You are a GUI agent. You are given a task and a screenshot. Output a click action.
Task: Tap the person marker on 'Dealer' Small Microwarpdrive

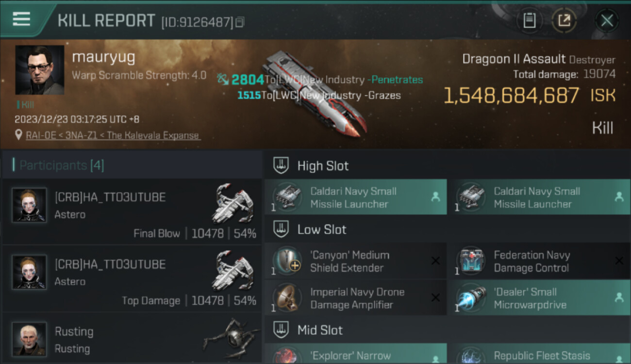point(619,298)
